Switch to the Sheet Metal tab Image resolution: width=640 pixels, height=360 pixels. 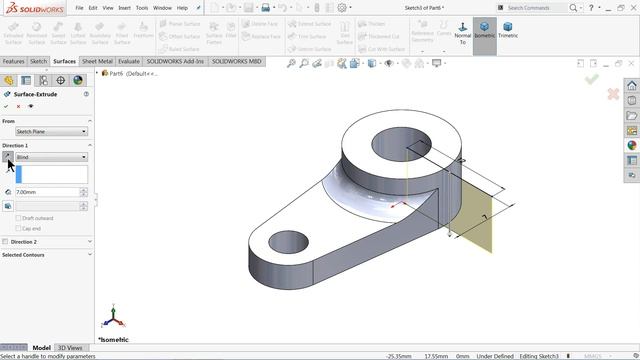[x=97, y=61]
